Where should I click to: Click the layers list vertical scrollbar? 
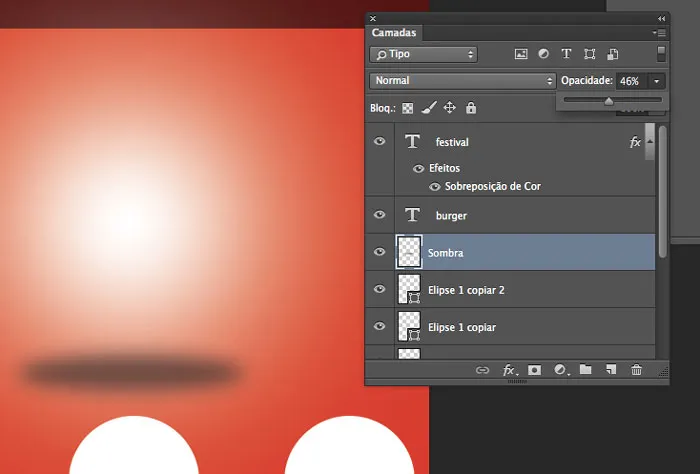point(662,192)
